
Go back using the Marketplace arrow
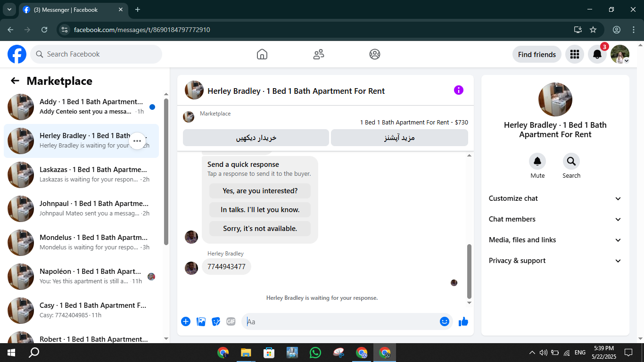15,81
